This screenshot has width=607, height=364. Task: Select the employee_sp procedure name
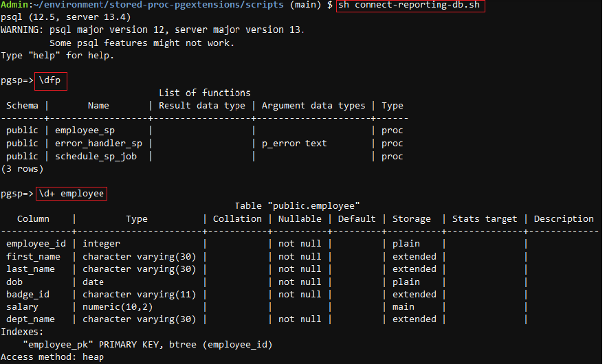85,130
